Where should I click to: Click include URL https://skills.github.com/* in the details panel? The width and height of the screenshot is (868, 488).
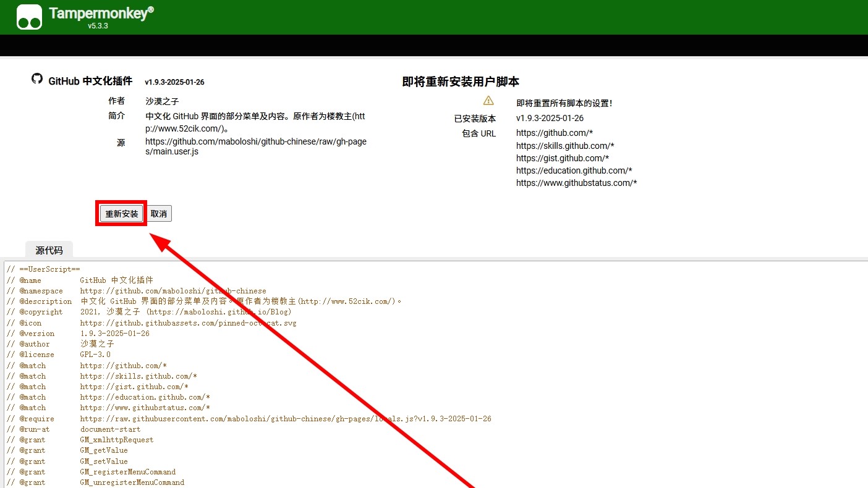pos(565,146)
